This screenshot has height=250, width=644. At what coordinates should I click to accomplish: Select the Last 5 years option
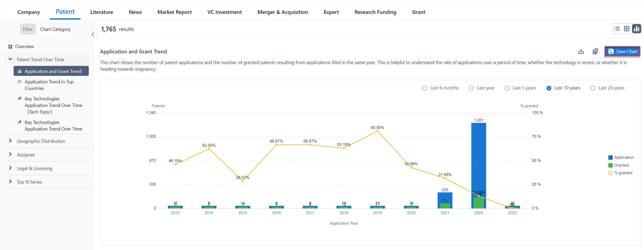[x=507, y=88]
